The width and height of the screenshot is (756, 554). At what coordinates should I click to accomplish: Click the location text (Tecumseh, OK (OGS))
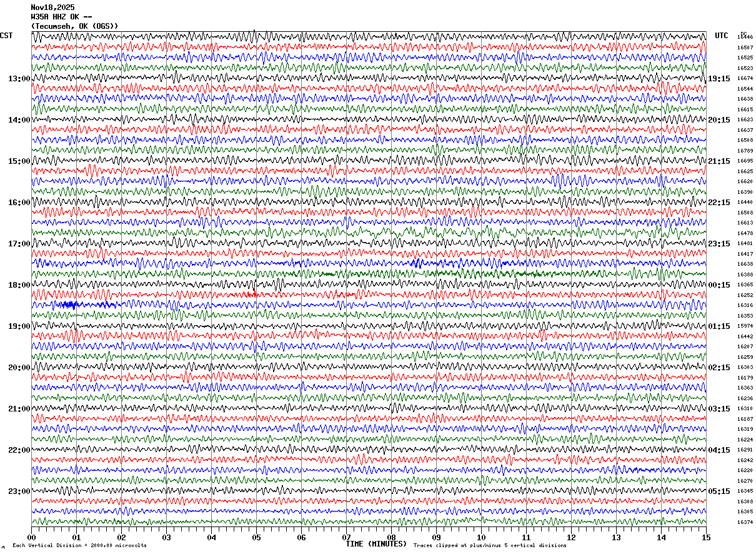click(74, 26)
